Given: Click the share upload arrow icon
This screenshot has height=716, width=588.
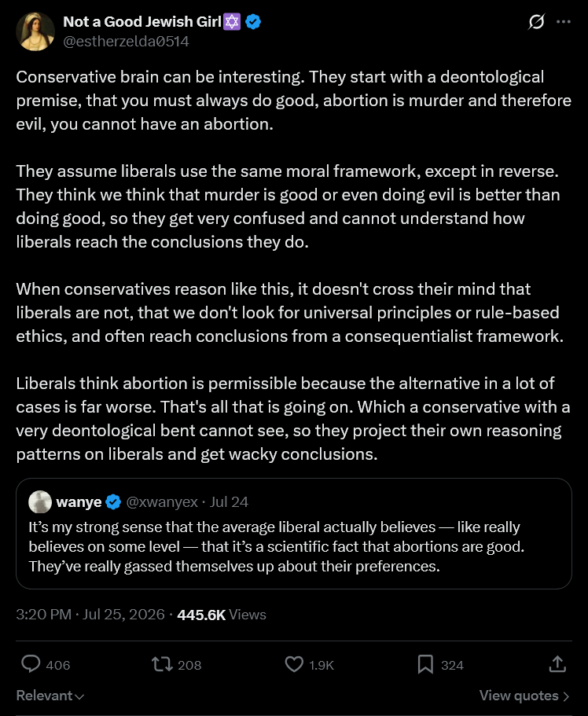Looking at the screenshot, I should tap(557, 664).
